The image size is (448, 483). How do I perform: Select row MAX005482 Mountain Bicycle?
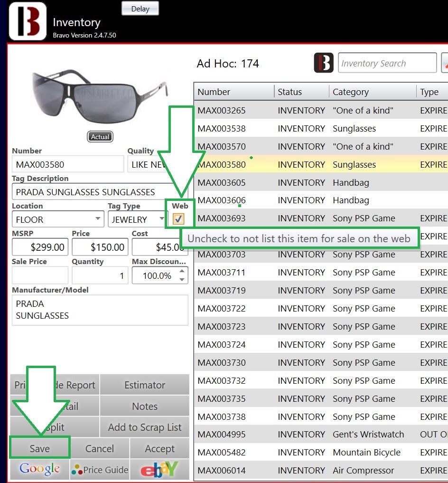pyautogui.click(x=321, y=452)
